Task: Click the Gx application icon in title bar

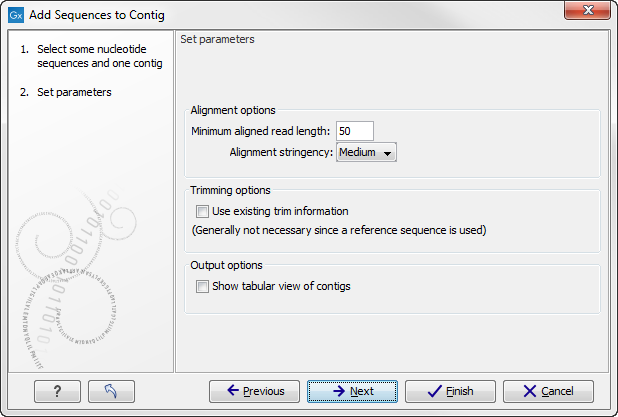Action: click(x=15, y=15)
